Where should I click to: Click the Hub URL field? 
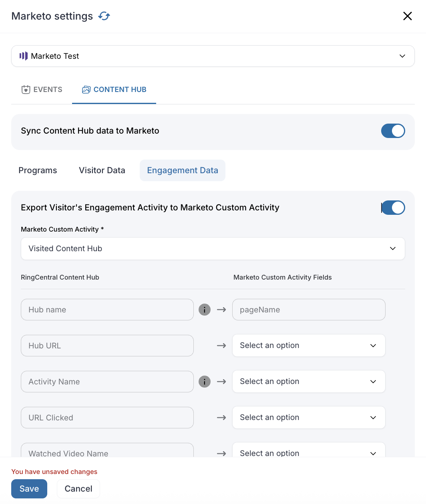tap(107, 346)
